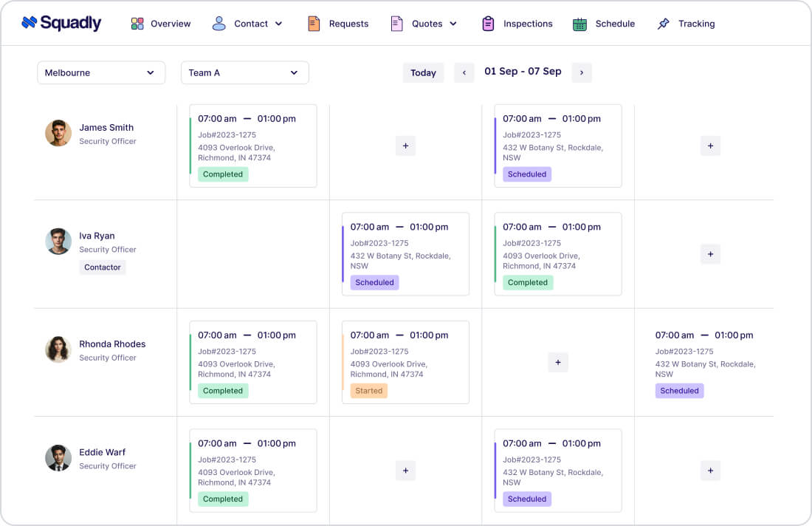Open the Requests tab
This screenshot has height=526, width=812.
click(x=348, y=24)
